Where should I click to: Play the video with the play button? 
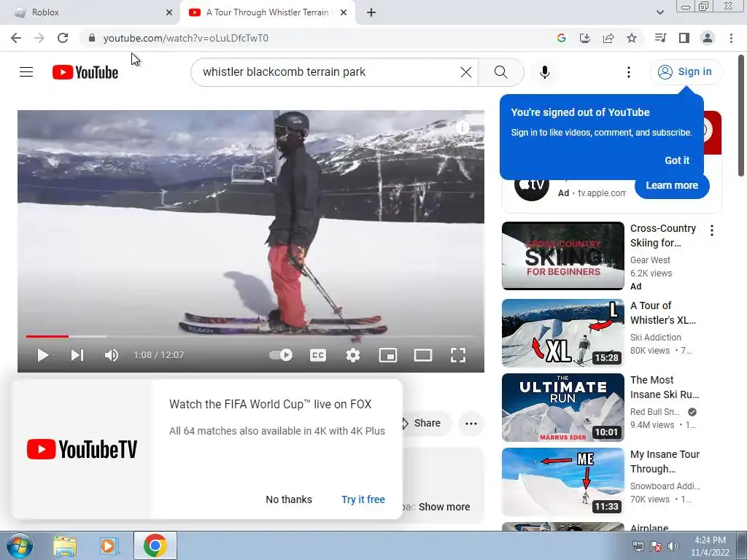pyautogui.click(x=43, y=355)
